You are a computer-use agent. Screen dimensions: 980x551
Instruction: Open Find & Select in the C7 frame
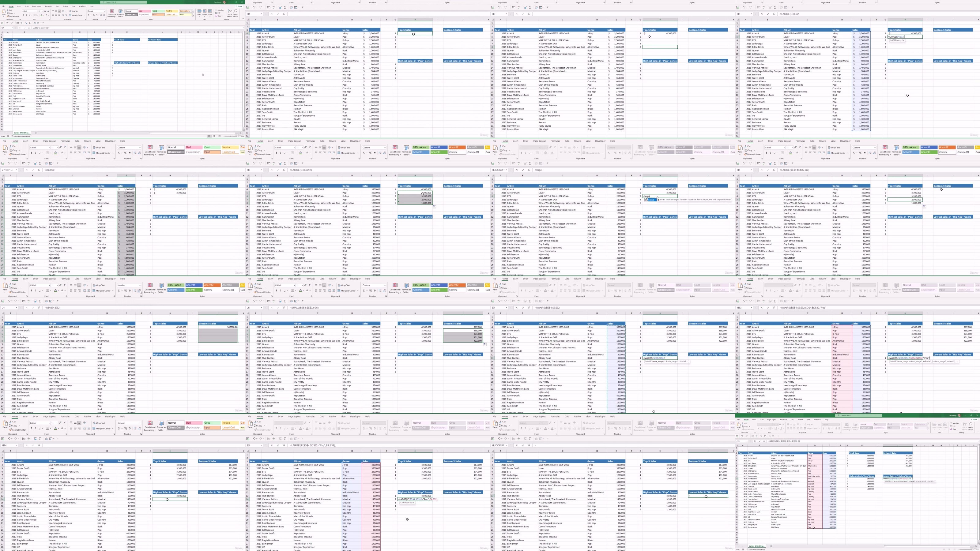point(236,13)
